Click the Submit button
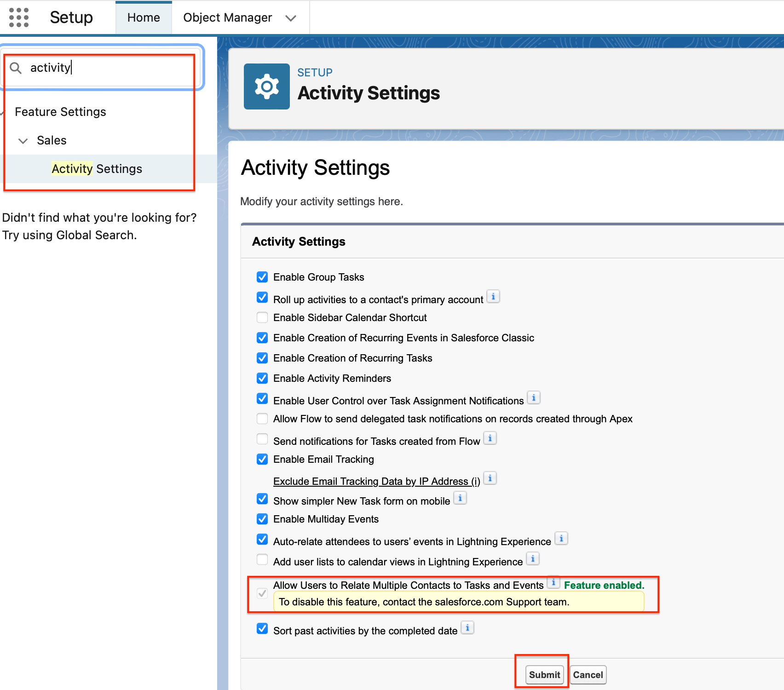This screenshot has width=784, height=690. click(544, 674)
